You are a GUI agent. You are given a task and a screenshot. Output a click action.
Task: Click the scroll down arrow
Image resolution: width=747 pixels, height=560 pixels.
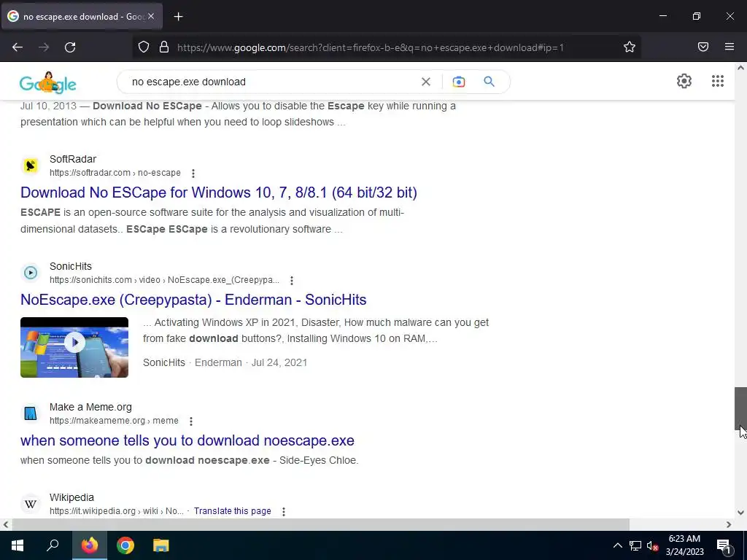[740, 513]
